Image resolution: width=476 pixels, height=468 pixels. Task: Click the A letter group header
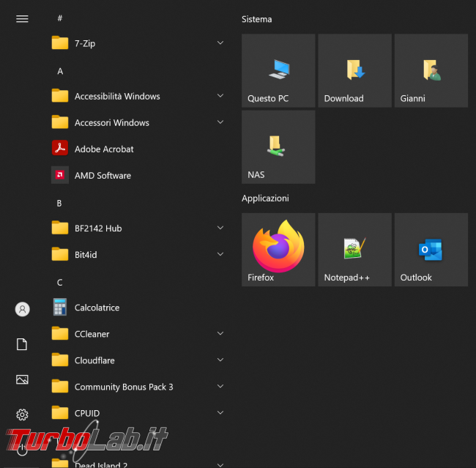60,71
